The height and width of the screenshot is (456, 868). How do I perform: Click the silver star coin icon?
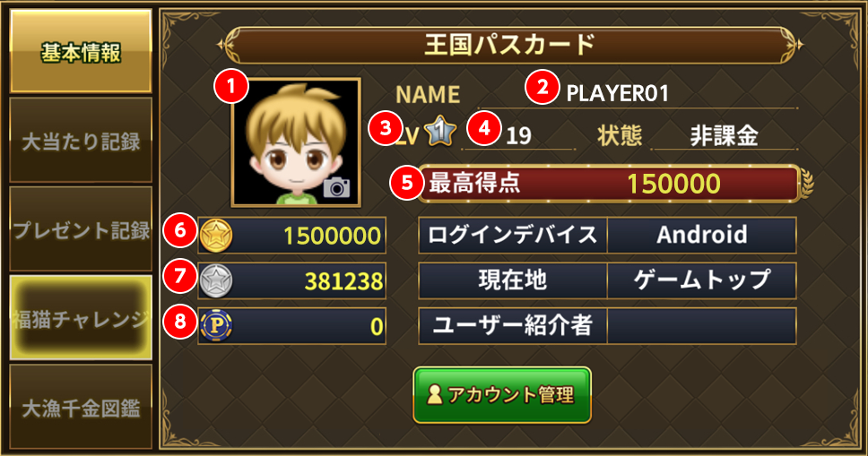[x=216, y=280]
